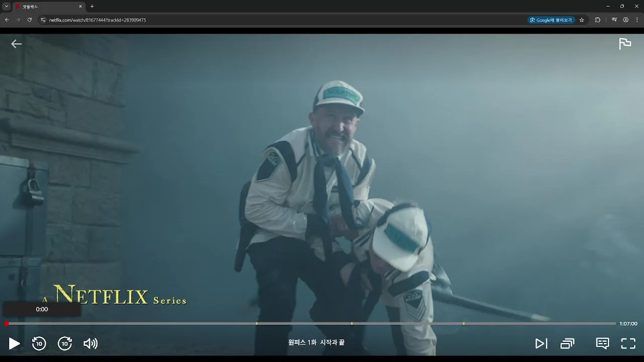Go back using the Netflix player arrow
The width and height of the screenshot is (644, 362).
[17, 44]
